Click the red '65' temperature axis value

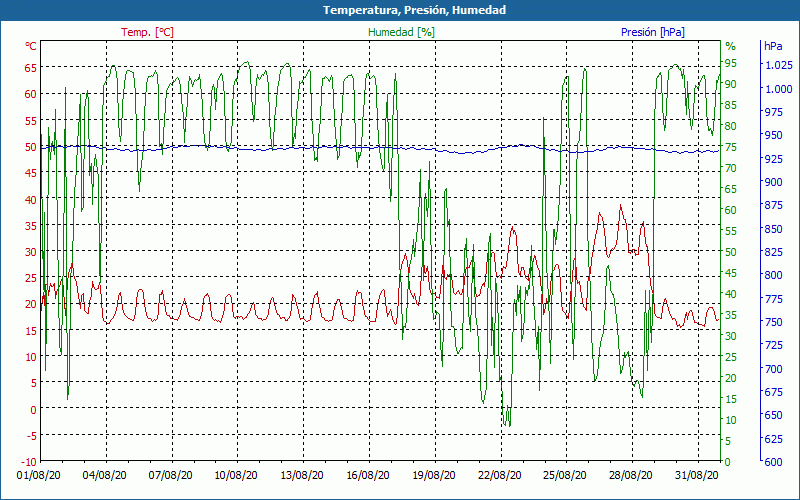pos(31,68)
